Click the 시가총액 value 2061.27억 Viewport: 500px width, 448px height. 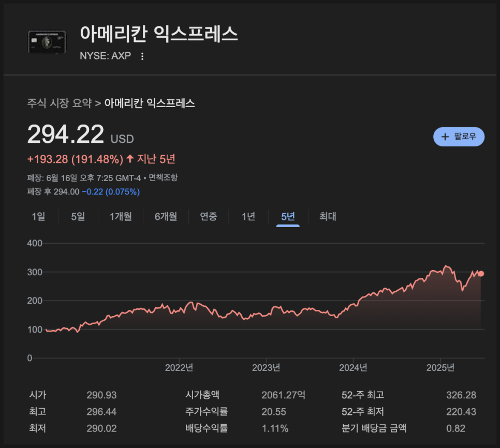click(x=283, y=395)
